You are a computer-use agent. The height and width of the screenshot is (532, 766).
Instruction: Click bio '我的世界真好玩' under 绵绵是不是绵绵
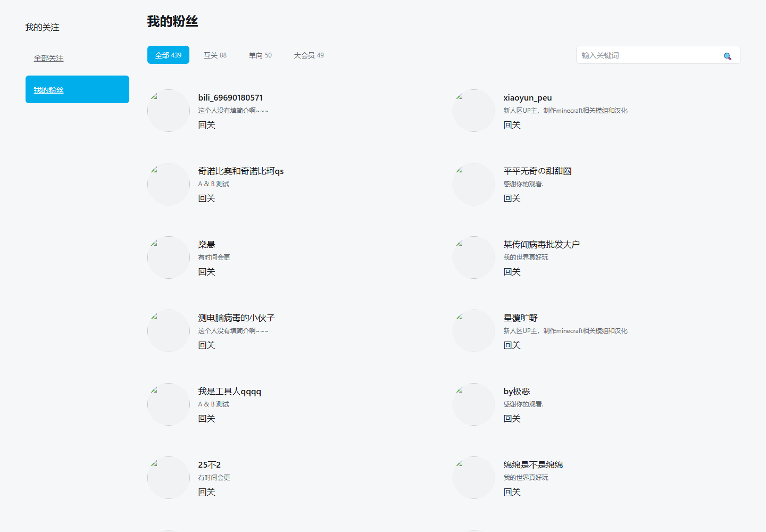coord(526,478)
